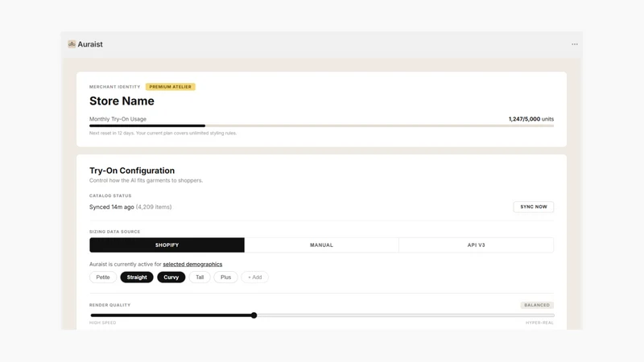This screenshot has width=644, height=362.
Task: Click the Hyper-Real end of render quality slider
Action: [x=539, y=323]
